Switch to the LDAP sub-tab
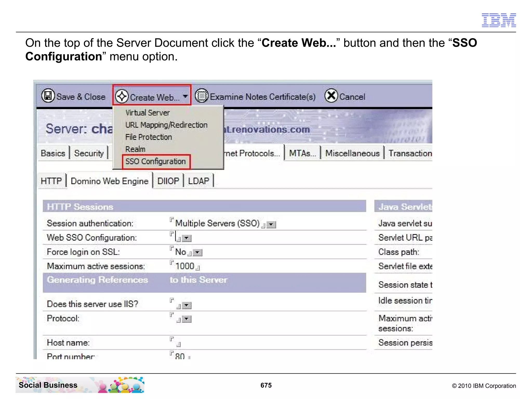This screenshot has width=532, height=399. 198,181
